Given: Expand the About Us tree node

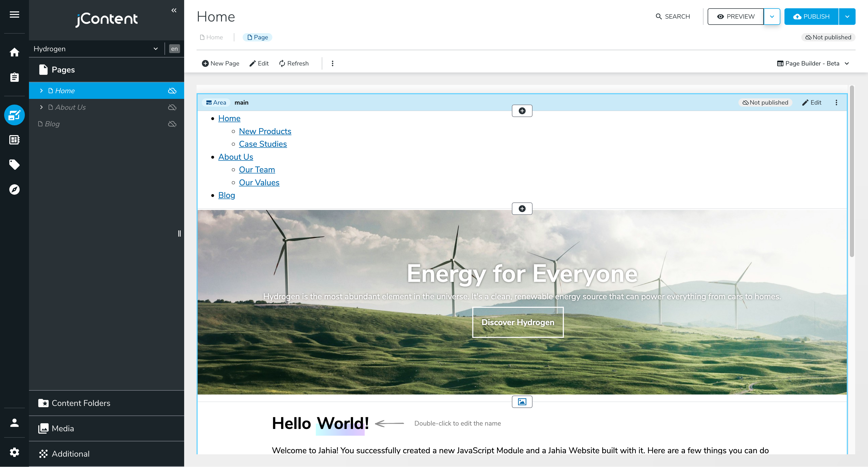Looking at the screenshot, I should coord(41,107).
